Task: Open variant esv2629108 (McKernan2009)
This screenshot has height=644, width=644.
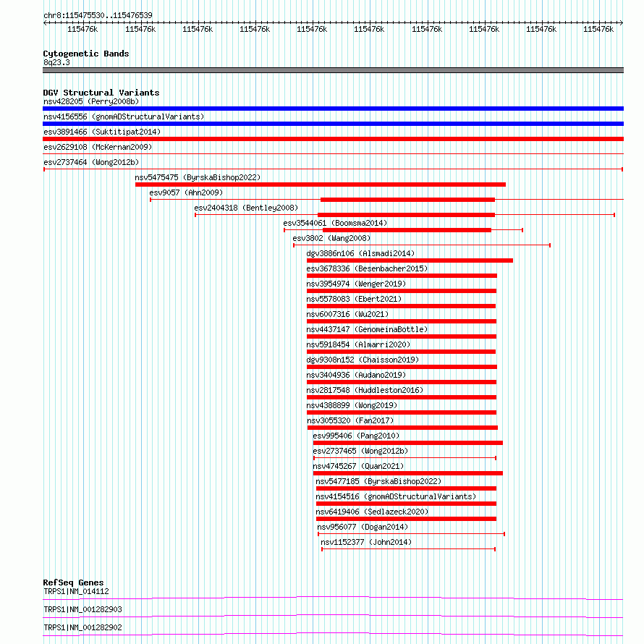Action: [98, 147]
